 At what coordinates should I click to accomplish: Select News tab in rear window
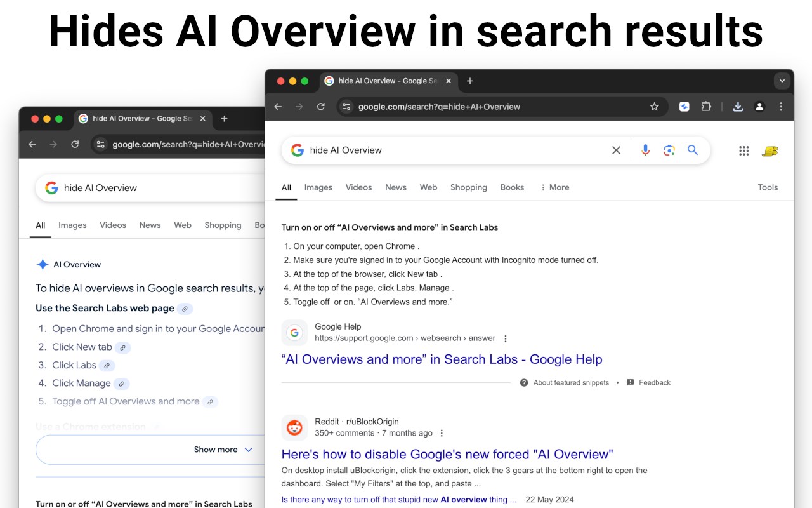click(x=150, y=225)
